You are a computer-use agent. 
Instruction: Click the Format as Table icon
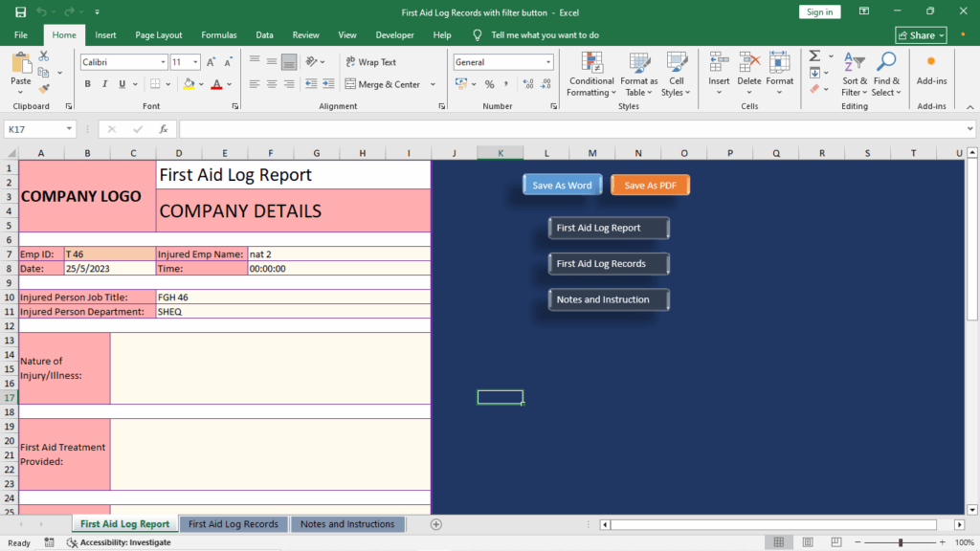[638, 77]
